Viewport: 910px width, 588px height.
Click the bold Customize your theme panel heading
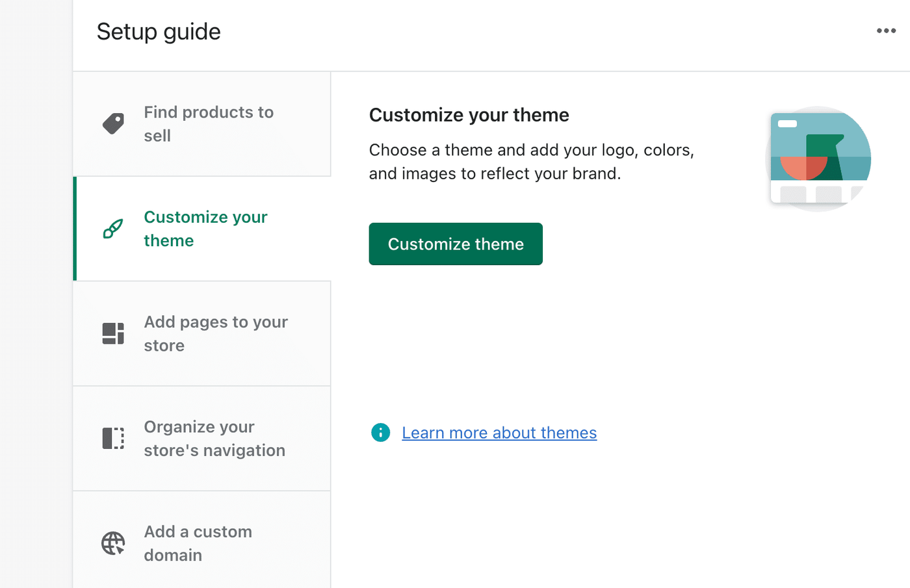point(469,115)
